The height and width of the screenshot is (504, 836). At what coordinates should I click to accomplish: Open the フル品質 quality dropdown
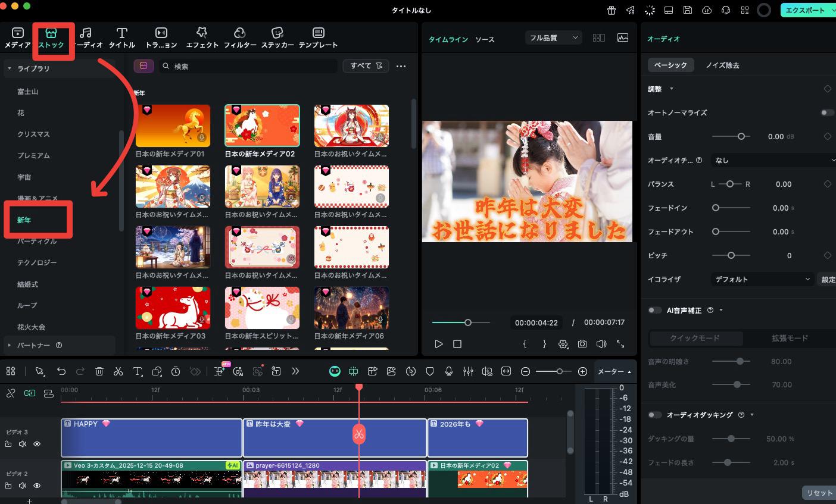point(553,37)
